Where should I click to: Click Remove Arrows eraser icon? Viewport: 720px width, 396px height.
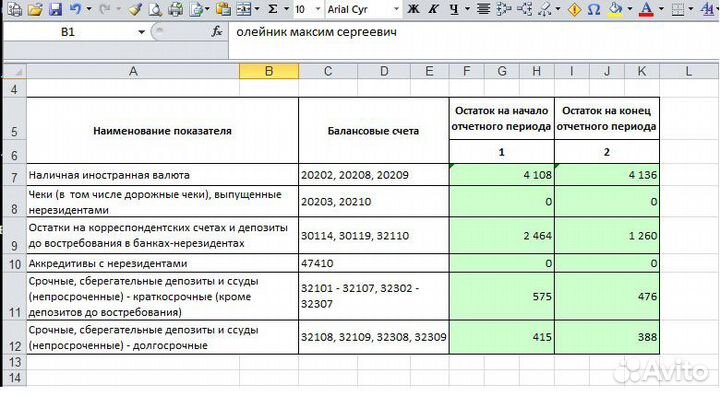point(545,9)
